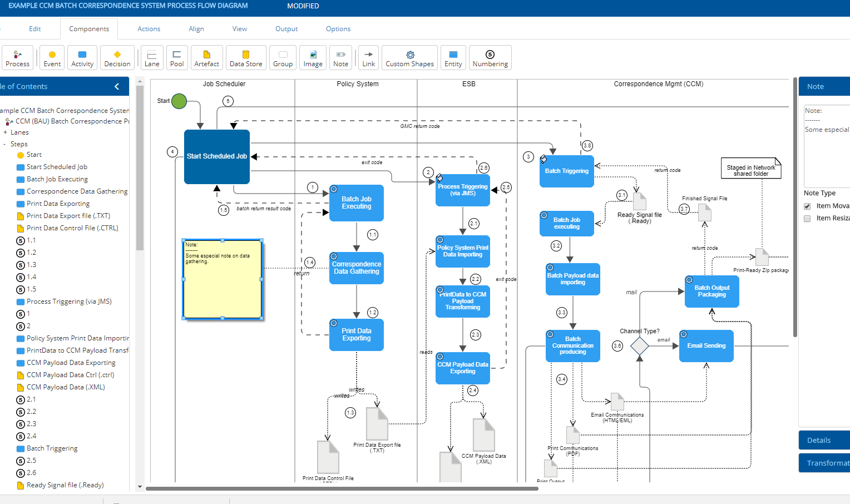
Task: Select the Print Data Exporting activity
Action: tap(357, 335)
